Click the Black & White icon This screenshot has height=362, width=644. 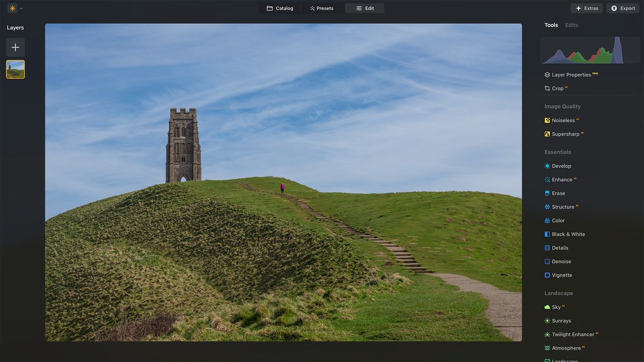pyautogui.click(x=547, y=234)
